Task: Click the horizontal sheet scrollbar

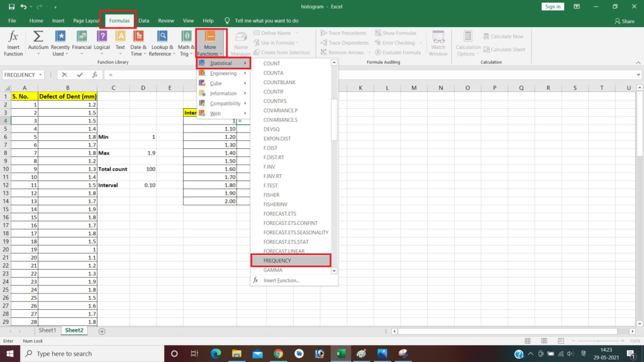Action: (x=508, y=331)
